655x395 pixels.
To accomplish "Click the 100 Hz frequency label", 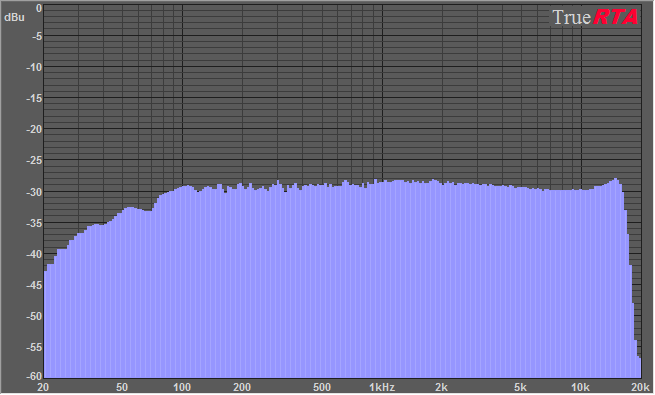I will point(182,387).
